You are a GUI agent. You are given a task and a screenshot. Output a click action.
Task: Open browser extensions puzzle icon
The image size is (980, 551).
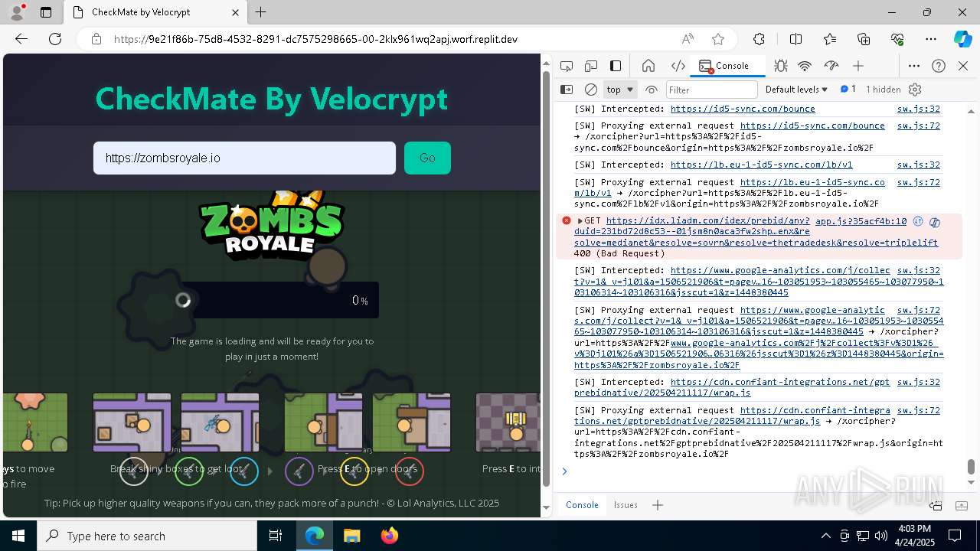click(x=759, y=39)
